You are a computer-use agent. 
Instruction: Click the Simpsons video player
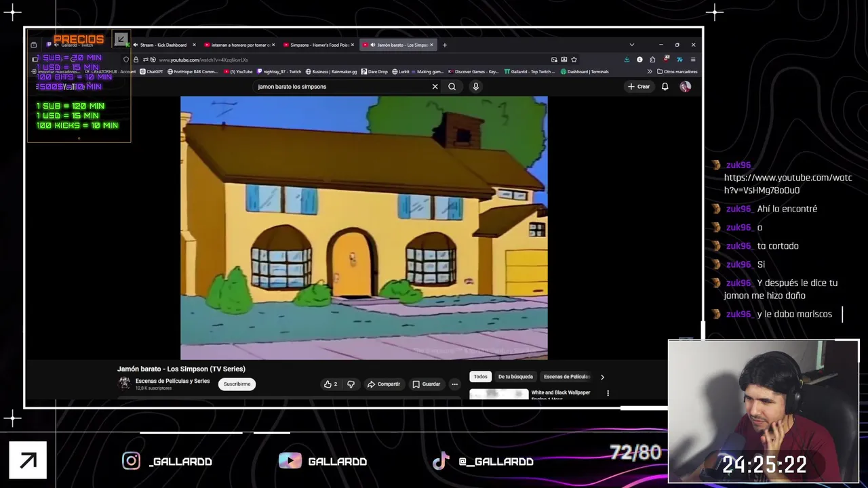[364, 228]
